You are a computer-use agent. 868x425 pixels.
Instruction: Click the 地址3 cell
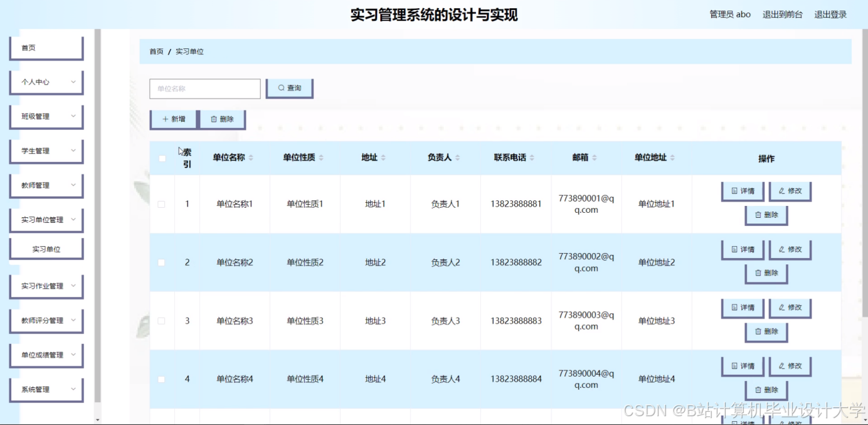[375, 321]
